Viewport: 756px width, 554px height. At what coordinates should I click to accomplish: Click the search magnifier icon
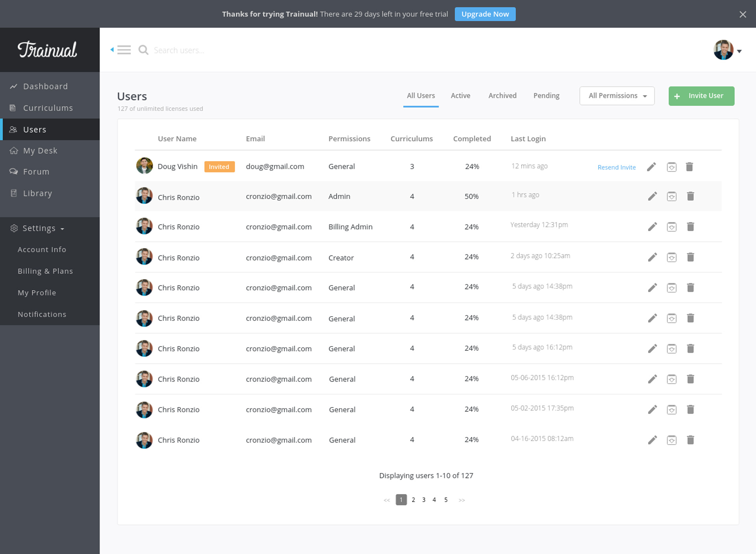tap(143, 50)
